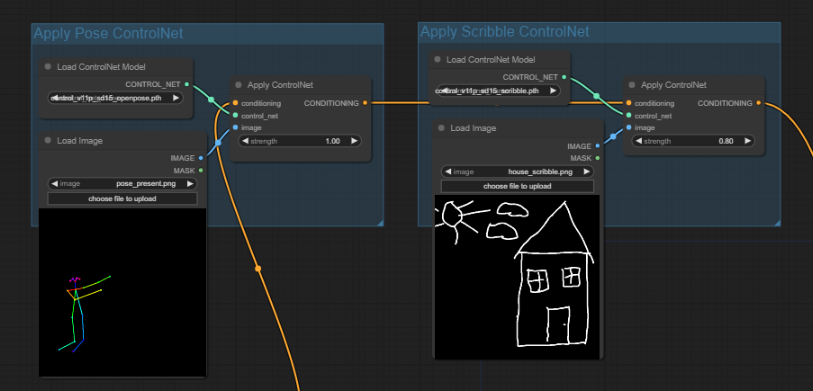Screen dimensions: 813x391
Task: Next image arrow on house_scribble.png selector
Action: tap(586, 172)
